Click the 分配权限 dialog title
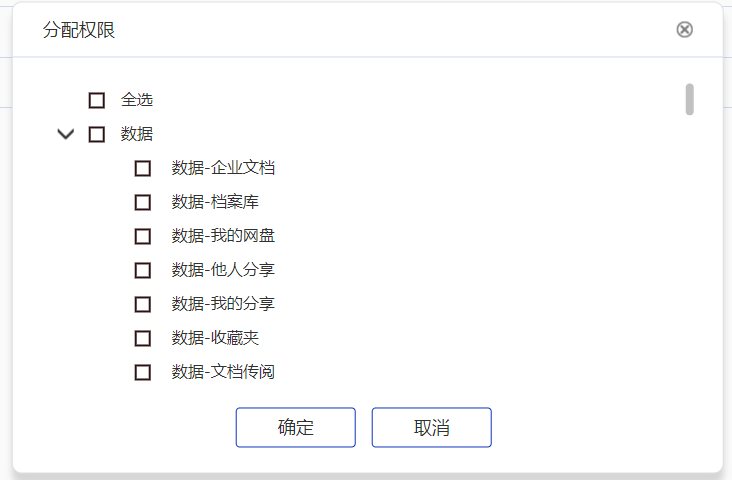Screen dimensions: 732x480 pos(79,30)
